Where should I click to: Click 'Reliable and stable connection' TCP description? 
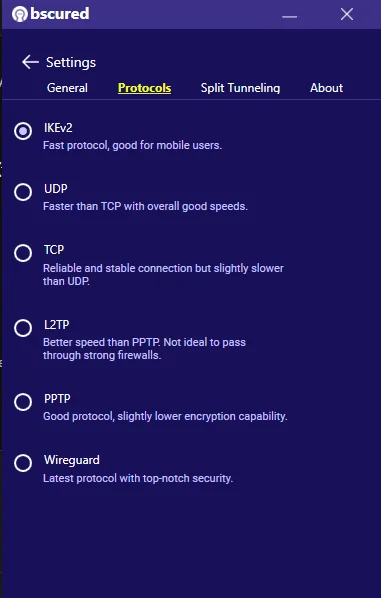coord(163,275)
